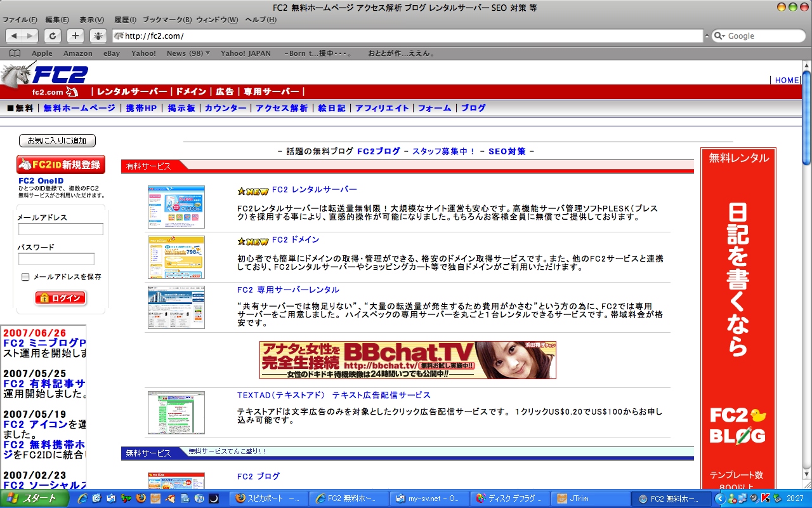The width and height of the screenshot is (812, 508).
Task: Click the FC2 BLOG vertical red banner
Action: point(738,319)
